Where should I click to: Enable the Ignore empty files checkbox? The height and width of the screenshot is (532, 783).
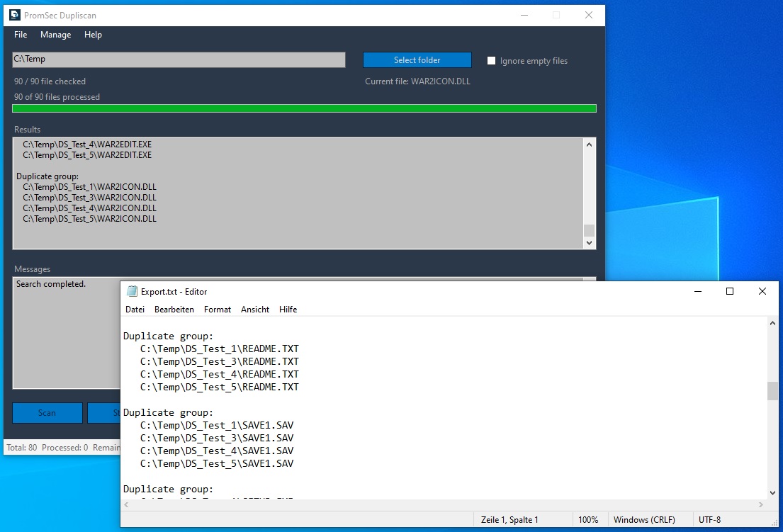pyautogui.click(x=491, y=61)
